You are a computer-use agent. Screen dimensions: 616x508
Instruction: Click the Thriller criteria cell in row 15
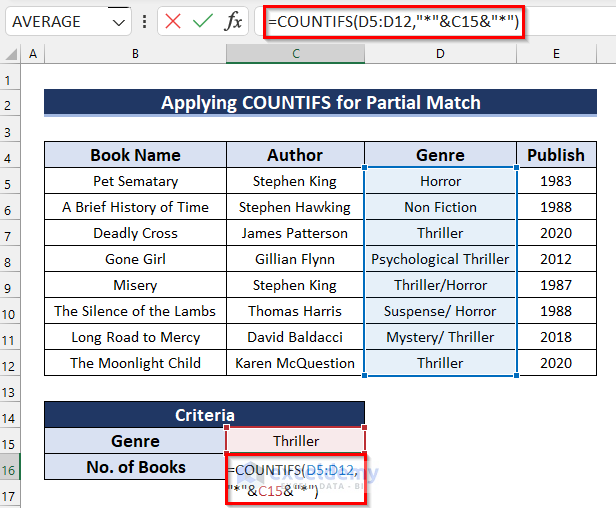tap(296, 441)
